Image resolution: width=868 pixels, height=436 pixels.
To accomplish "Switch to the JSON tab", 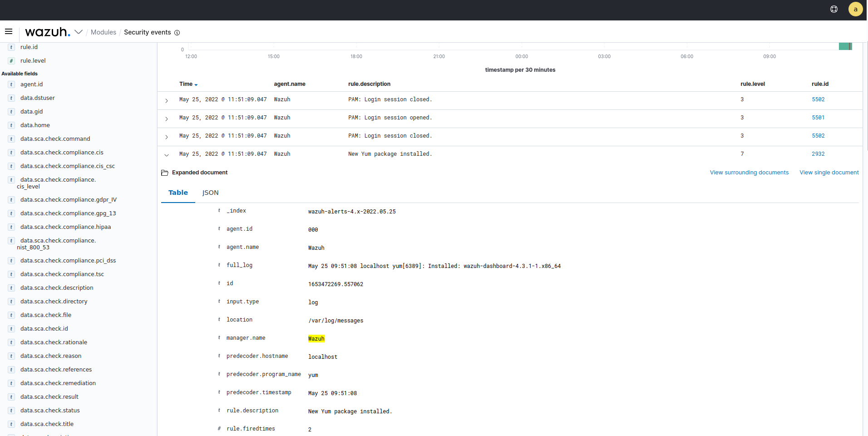I will pos(210,193).
